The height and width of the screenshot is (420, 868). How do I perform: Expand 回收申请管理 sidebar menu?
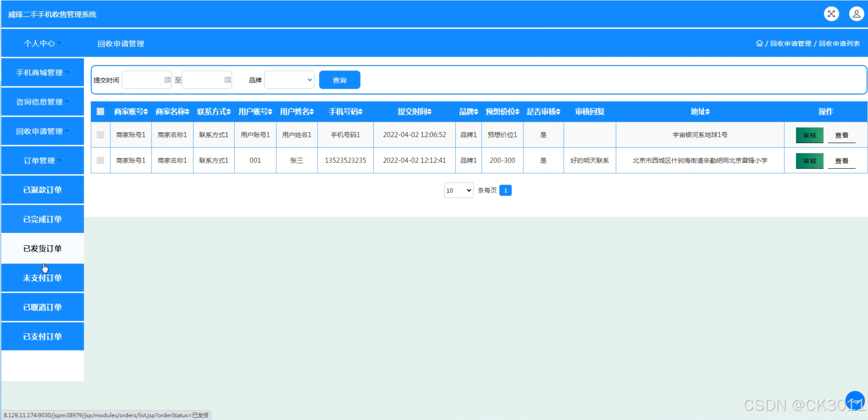point(43,131)
